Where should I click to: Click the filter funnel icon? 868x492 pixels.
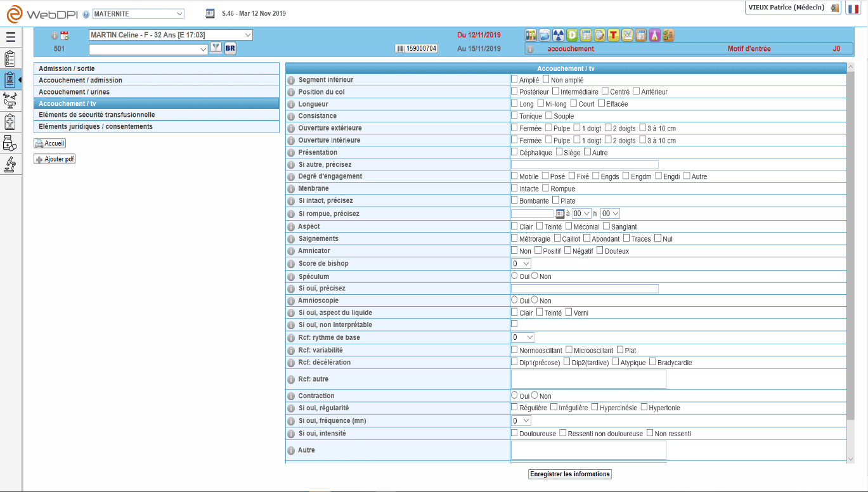click(216, 48)
